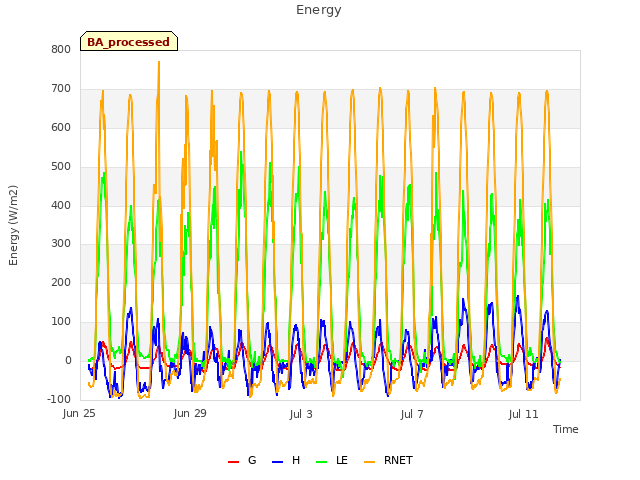Viewport: 640px width, 480px height.
Task: Select the LE legend label
Action: (342, 460)
